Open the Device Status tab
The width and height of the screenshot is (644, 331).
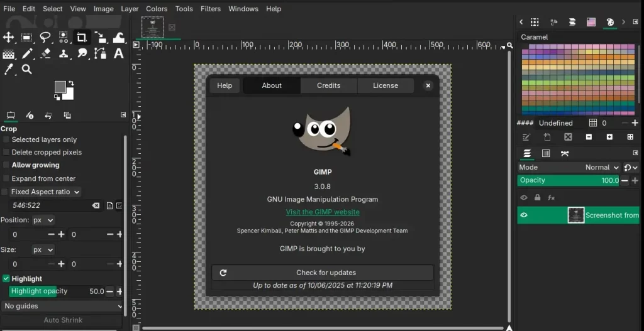tap(30, 116)
